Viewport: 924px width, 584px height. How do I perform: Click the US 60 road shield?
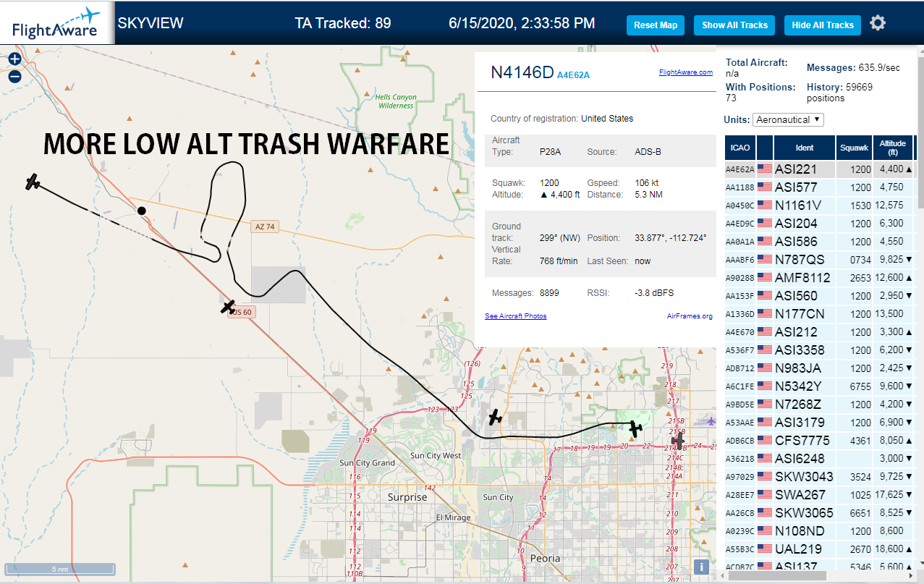pos(242,313)
